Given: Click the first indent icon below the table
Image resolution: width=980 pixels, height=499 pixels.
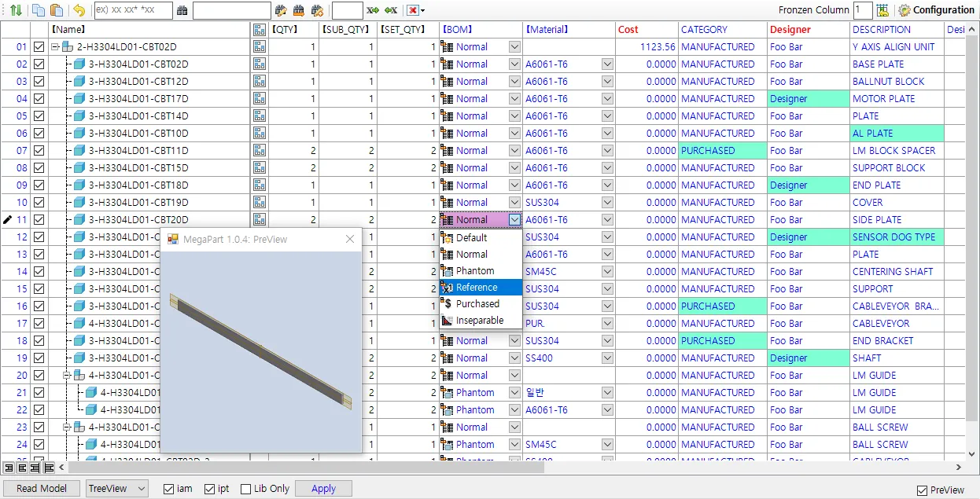Looking at the screenshot, I should (x=9, y=468).
